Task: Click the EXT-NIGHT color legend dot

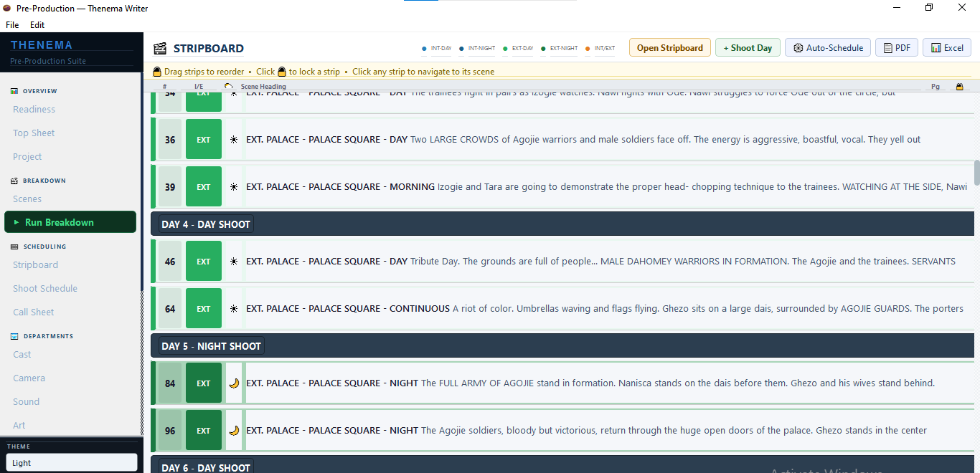Action: coord(543,49)
